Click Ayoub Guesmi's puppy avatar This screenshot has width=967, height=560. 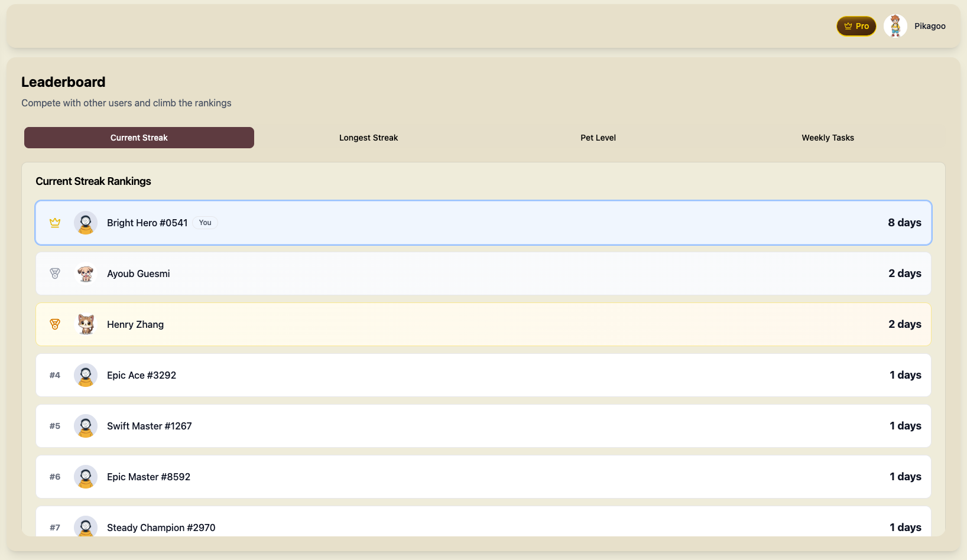[86, 274]
